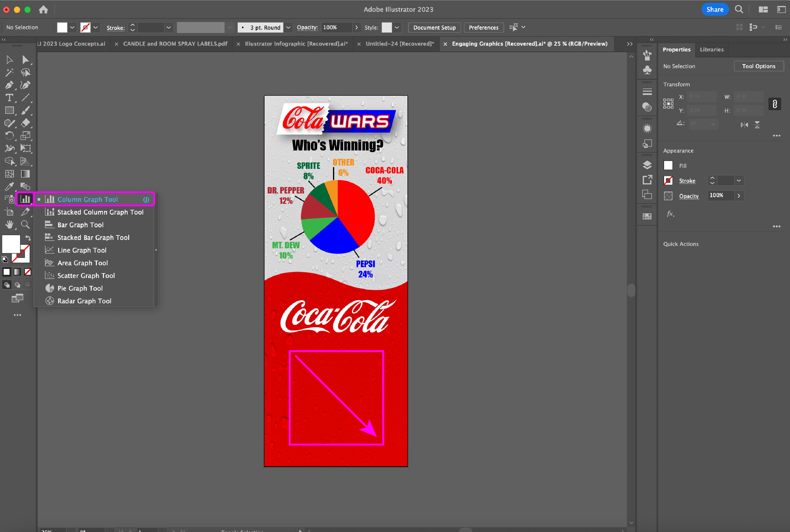Swap fill and stroke colors
Image resolution: width=790 pixels, height=532 pixels.
tap(28, 238)
